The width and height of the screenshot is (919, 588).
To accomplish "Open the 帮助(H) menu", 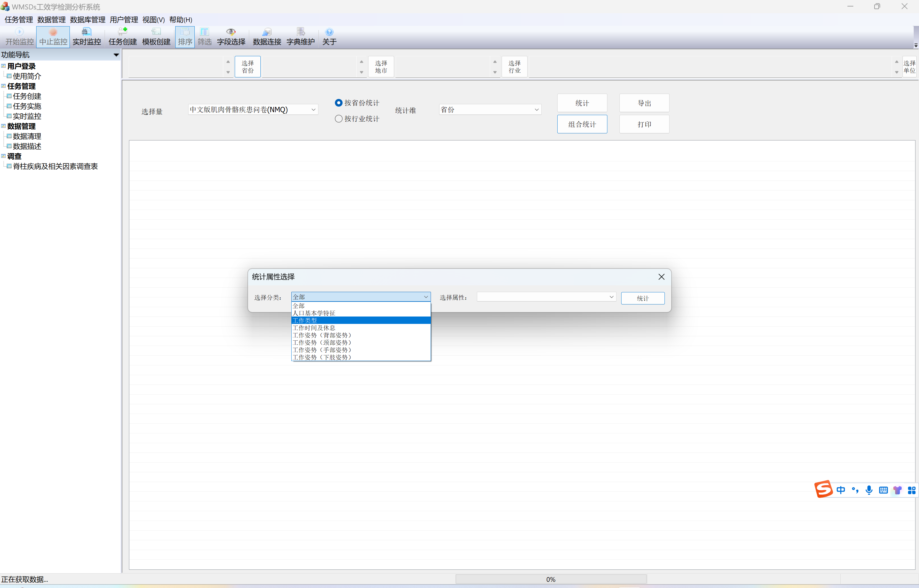I will (181, 19).
